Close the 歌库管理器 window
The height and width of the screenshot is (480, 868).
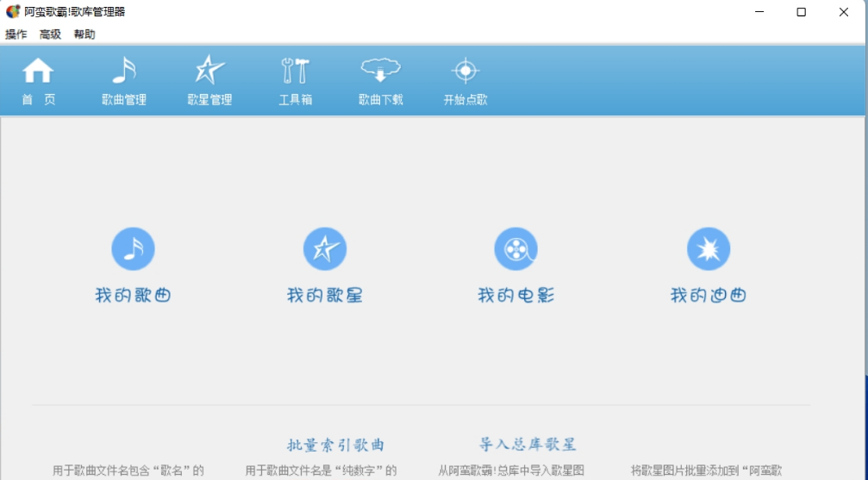(843, 11)
